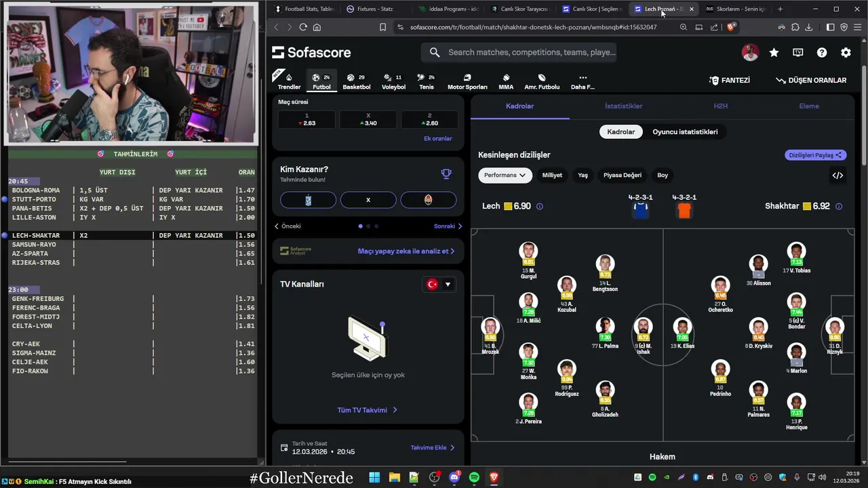Open Discord from the taskbar
Viewport: 868px width, 488px height.
click(x=454, y=478)
